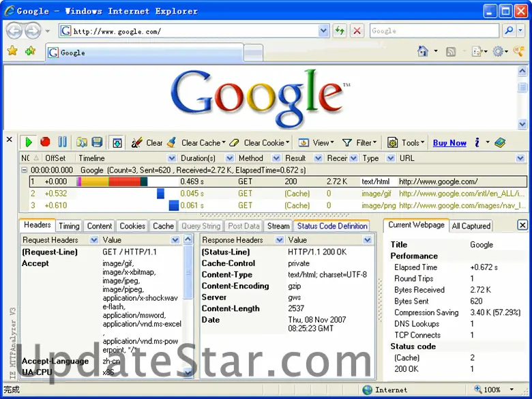Follow the Buy Now link
The image size is (532, 399).
point(449,143)
